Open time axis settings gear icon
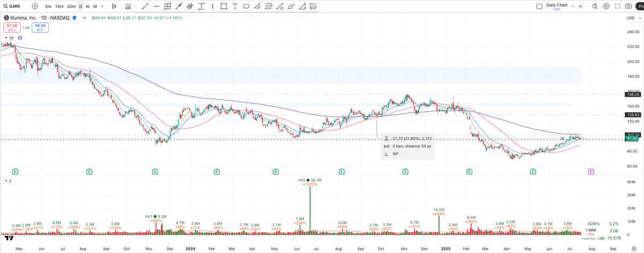This screenshot has width=644, height=253. pos(634,248)
